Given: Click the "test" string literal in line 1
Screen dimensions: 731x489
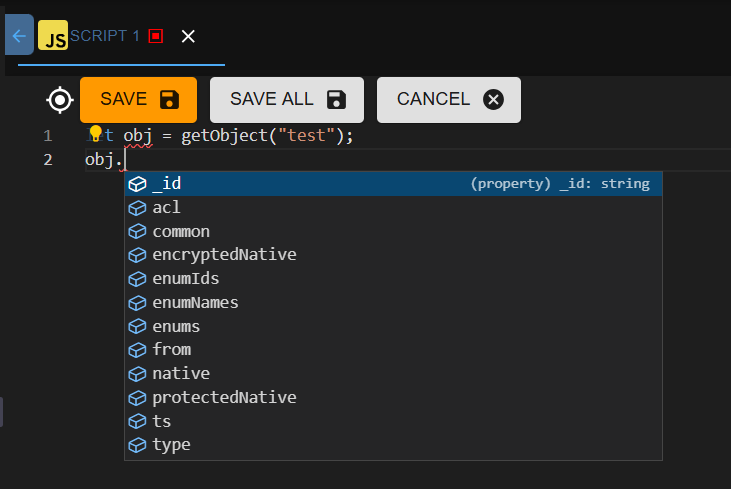Looking at the screenshot, I should pyautogui.click(x=306, y=136).
